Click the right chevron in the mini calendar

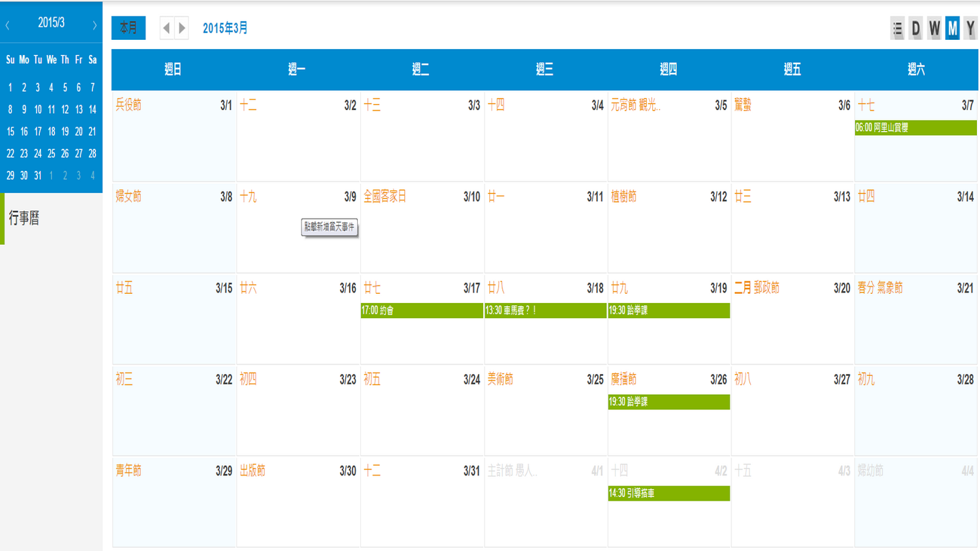click(x=95, y=24)
